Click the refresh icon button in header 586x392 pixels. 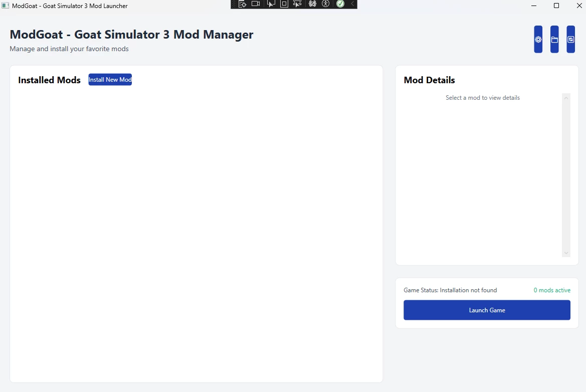[570, 39]
